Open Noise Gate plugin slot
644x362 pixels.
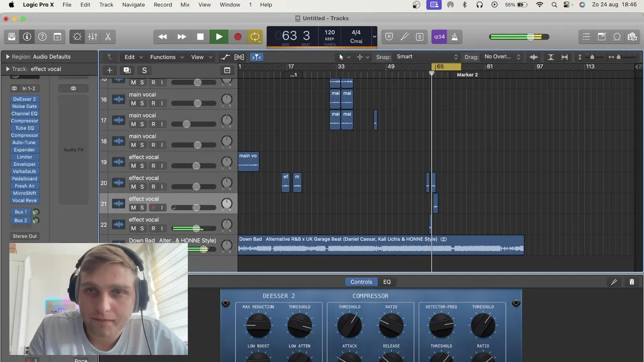click(x=25, y=107)
